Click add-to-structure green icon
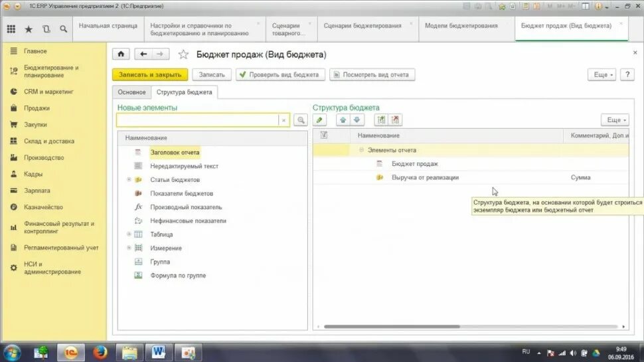Image resolution: width=644 pixels, height=362 pixels. tap(381, 120)
